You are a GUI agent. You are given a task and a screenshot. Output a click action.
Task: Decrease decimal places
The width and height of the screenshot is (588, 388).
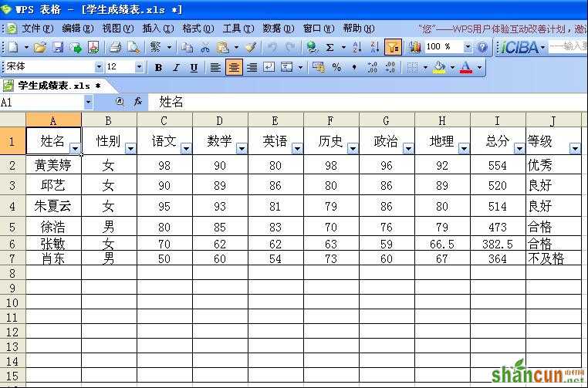390,67
